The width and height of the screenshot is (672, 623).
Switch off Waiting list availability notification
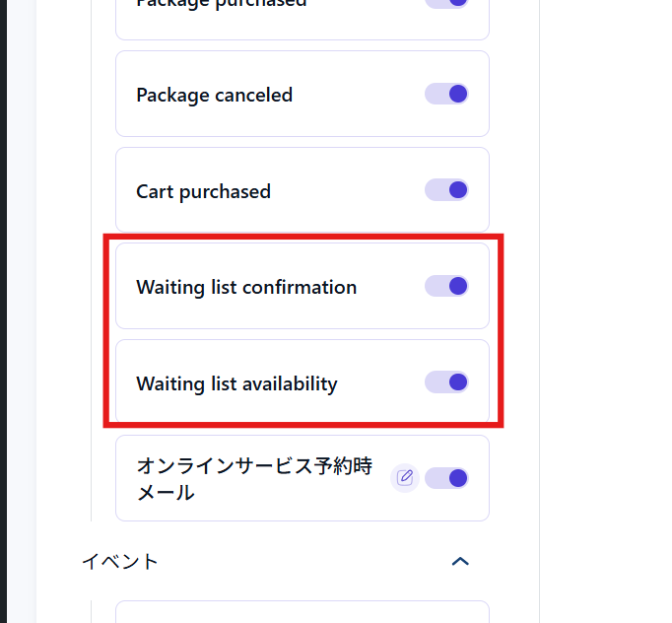coord(446,381)
